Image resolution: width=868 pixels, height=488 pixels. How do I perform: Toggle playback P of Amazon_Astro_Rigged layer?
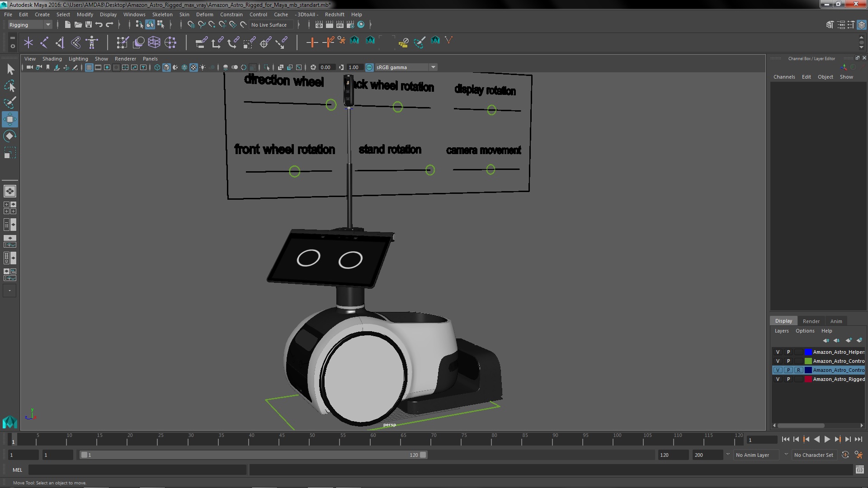point(788,379)
